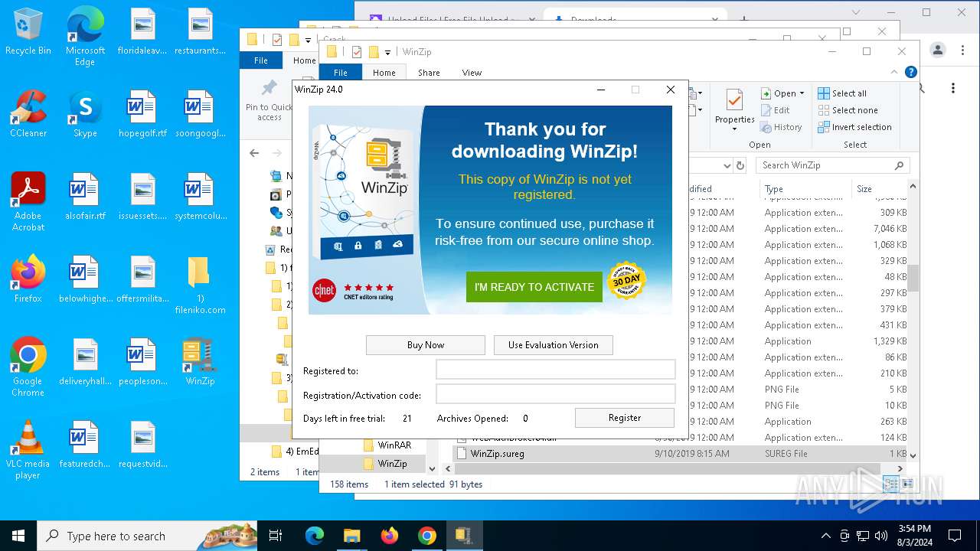This screenshot has height=551, width=980.
Task: Click Edit in the Open group
Action: tap(776, 110)
